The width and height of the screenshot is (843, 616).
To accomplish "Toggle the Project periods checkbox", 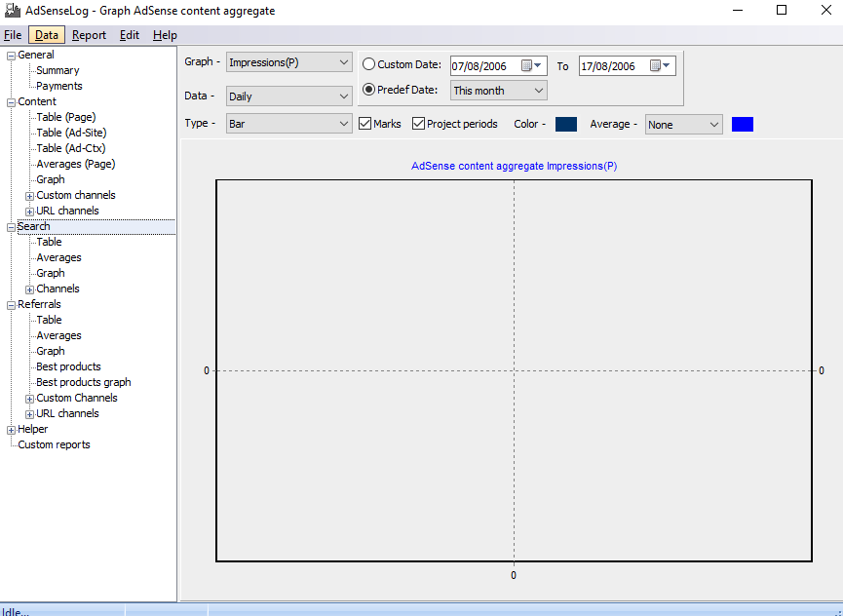I will pyautogui.click(x=418, y=124).
